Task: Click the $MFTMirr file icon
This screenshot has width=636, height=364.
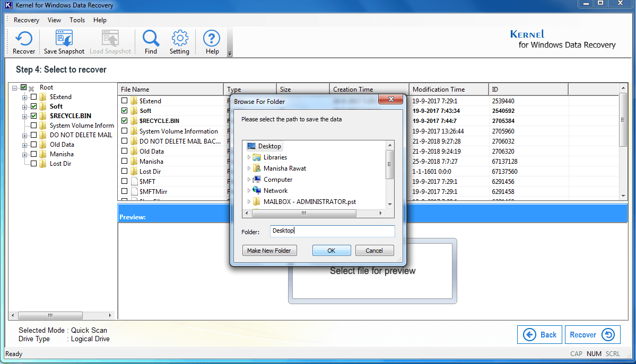Action: tap(134, 191)
